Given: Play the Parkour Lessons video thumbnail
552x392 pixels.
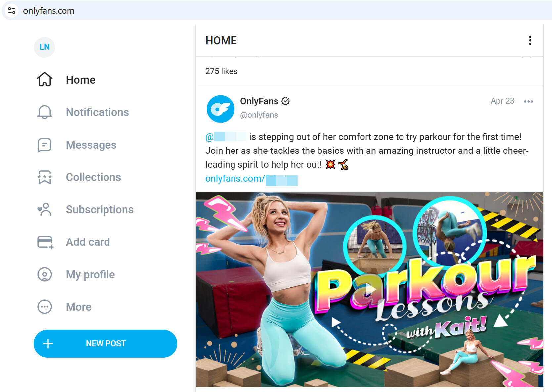Looking at the screenshot, I should [x=369, y=289].
